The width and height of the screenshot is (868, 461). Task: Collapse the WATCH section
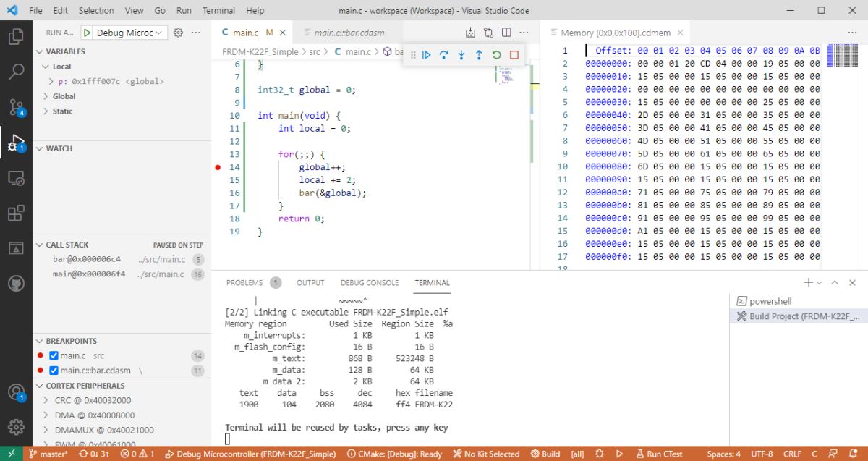pos(39,148)
